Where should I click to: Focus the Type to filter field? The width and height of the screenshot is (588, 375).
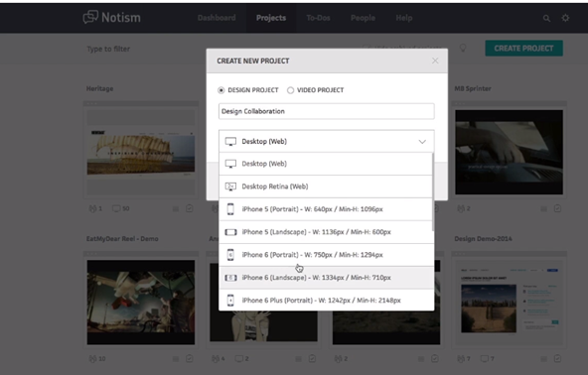tap(108, 49)
